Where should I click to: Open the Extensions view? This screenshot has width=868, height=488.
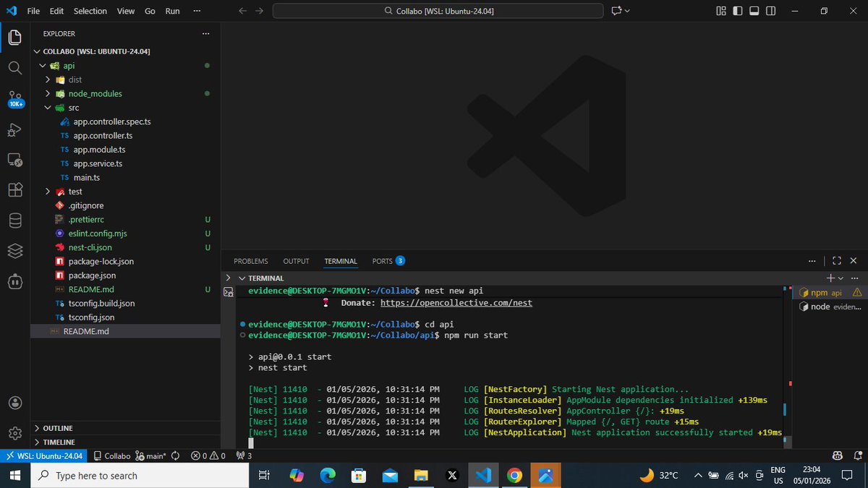pyautogui.click(x=15, y=190)
